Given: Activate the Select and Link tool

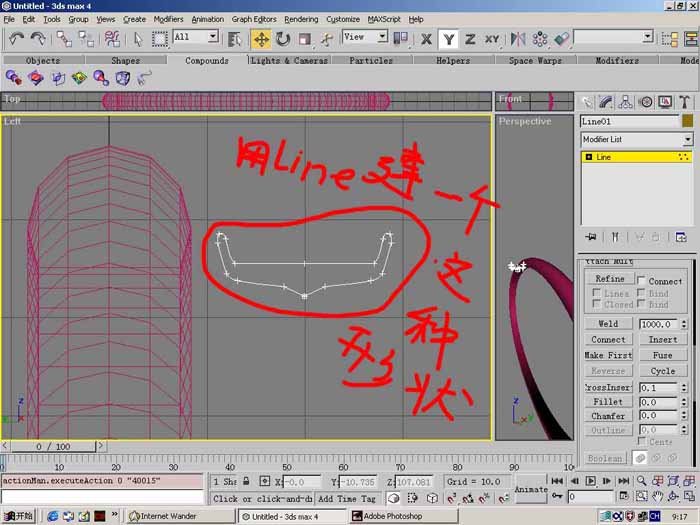Looking at the screenshot, I should tap(64, 39).
